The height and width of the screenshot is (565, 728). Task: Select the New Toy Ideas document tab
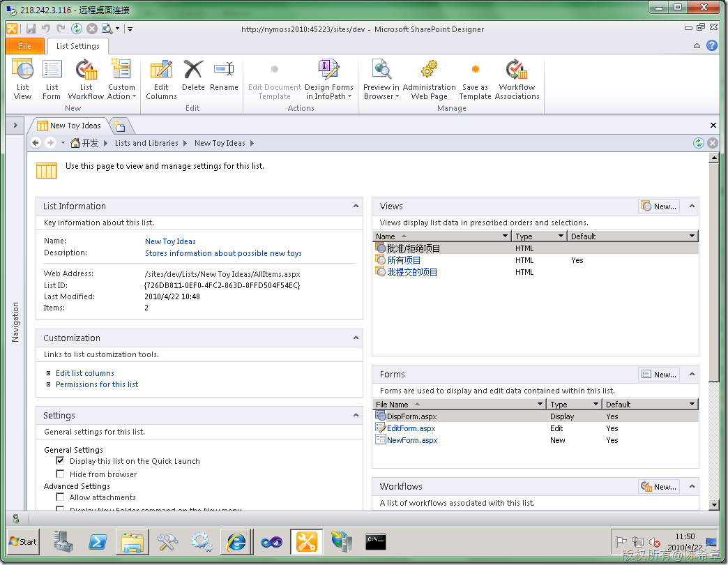click(70, 126)
